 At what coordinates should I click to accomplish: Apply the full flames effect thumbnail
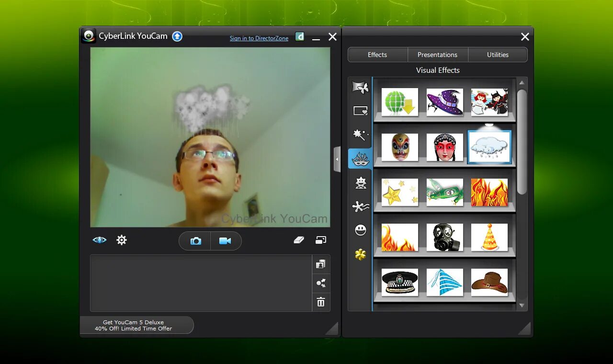tap(489, 192)
